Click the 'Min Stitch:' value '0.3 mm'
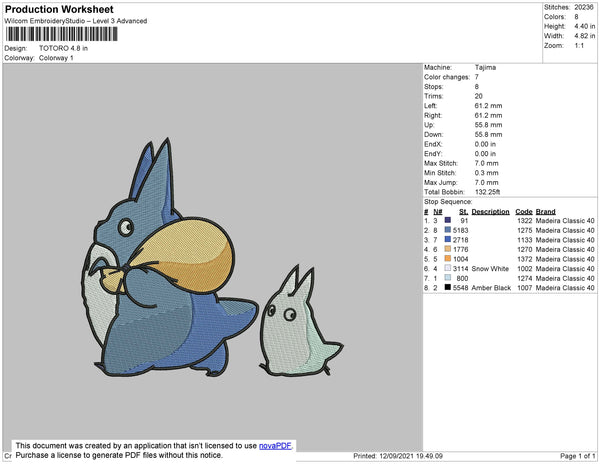 (486, 173)
